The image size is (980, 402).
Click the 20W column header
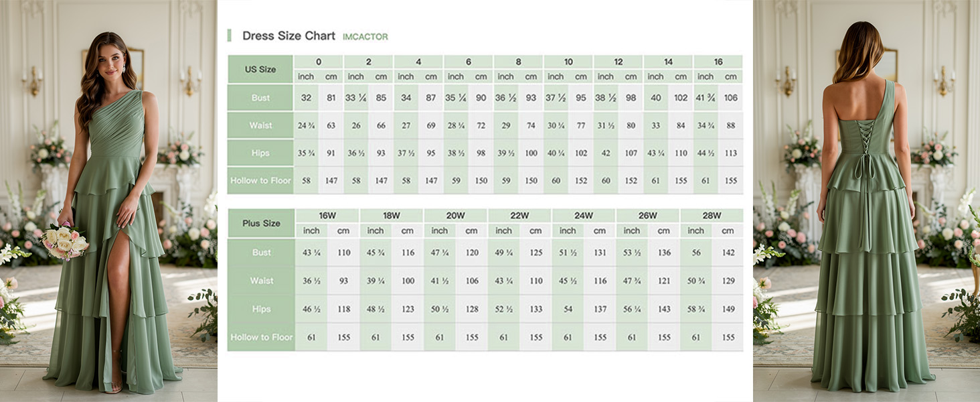(x=455, y=216)
